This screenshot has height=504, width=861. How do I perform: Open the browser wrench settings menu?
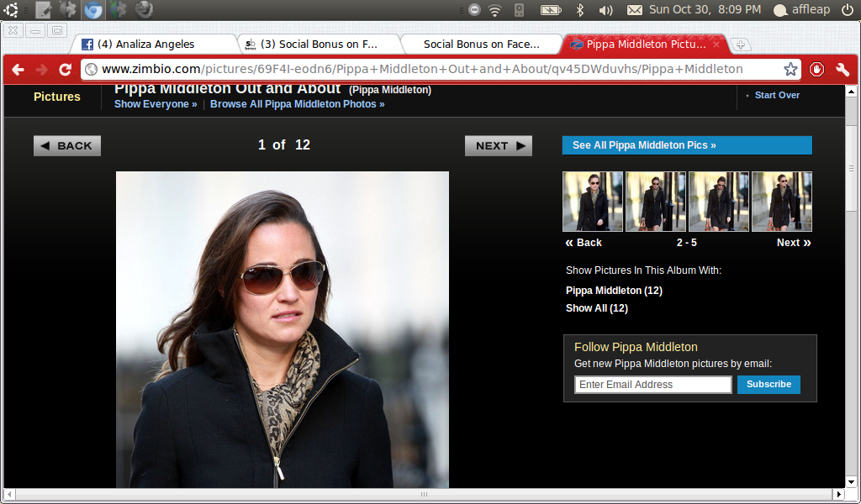click(x=843, y=69)
